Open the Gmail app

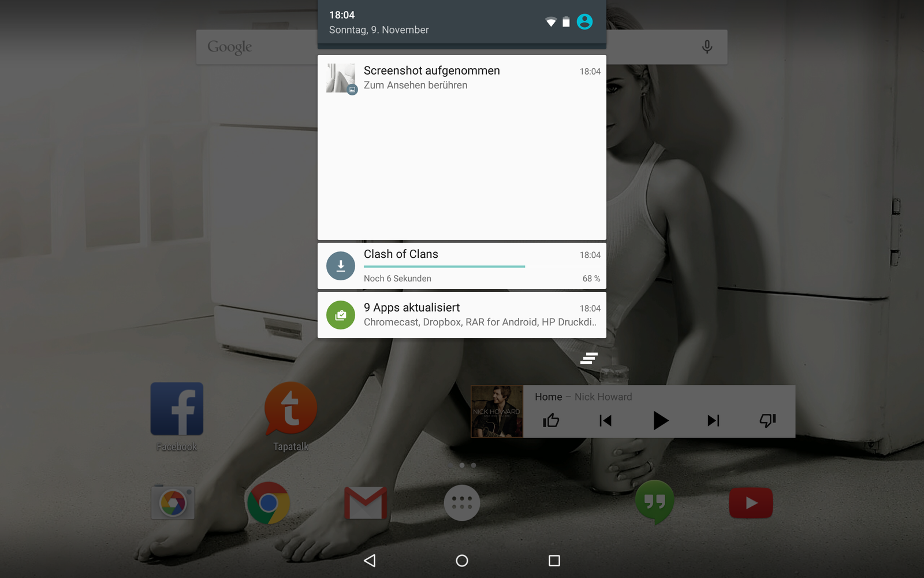366,503
